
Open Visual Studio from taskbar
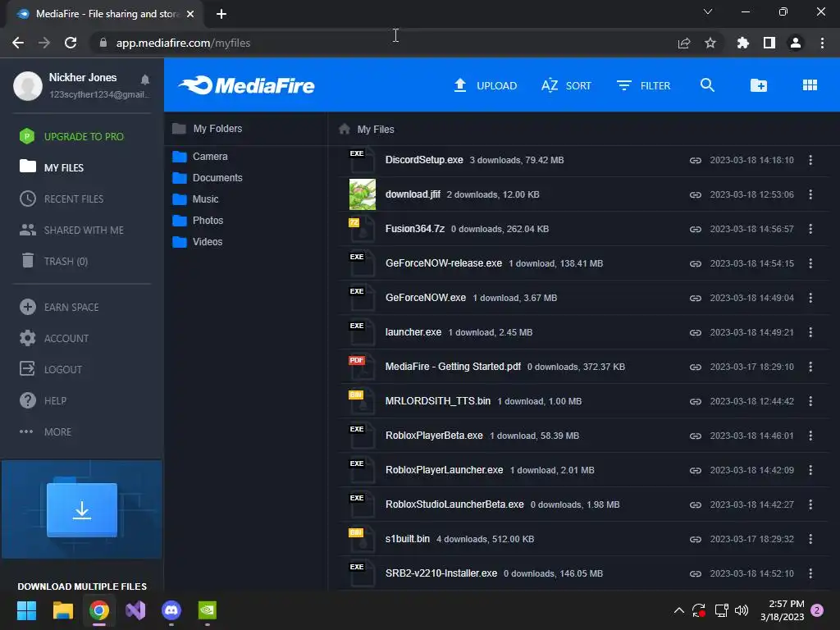point(135,610)
